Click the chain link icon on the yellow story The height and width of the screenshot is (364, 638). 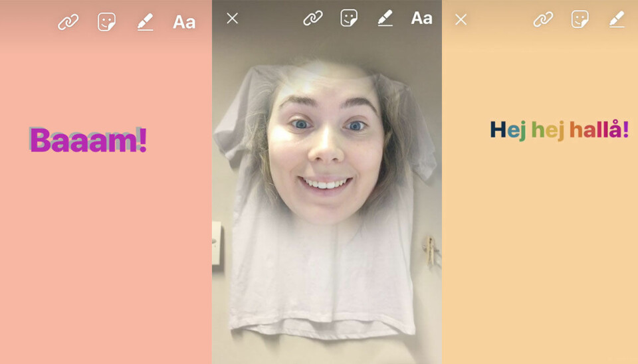click(x=543, y=20)
